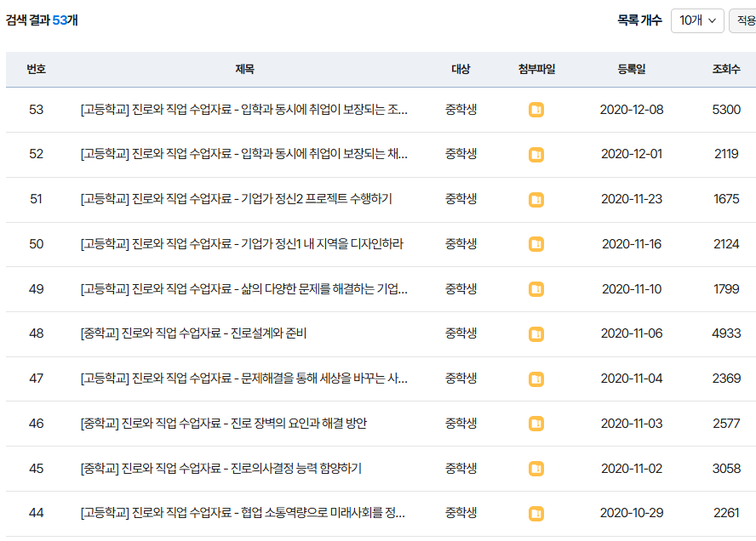Open post 문제해결을 통해 세상을 바꾸는 사...

click(244, 379)
